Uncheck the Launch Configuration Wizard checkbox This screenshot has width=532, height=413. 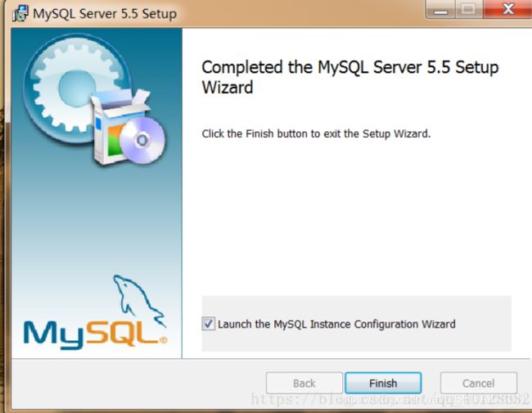click(209, 324)
